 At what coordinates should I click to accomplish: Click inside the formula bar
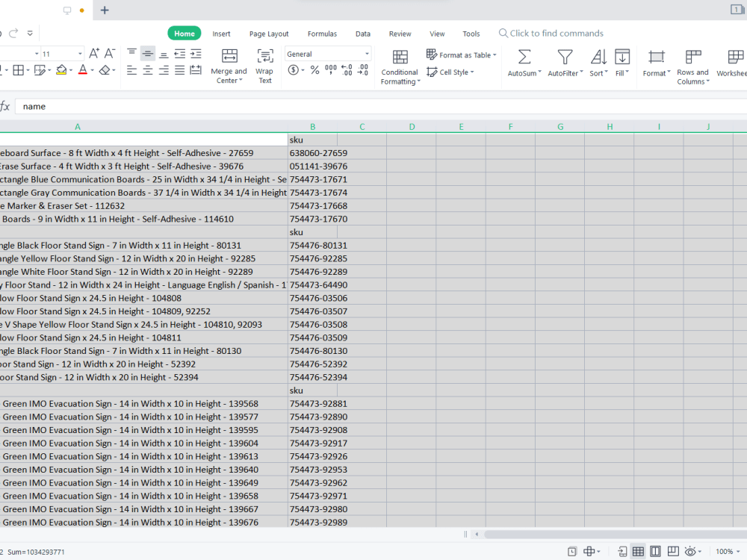pos(149,106)
